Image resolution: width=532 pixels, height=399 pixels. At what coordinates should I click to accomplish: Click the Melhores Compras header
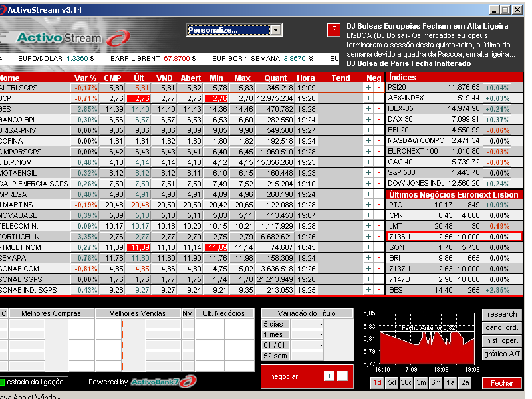(51, 313)
